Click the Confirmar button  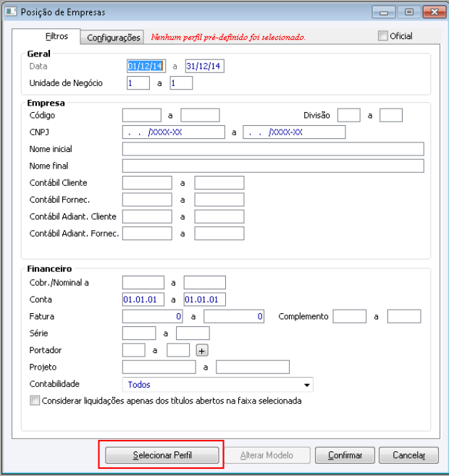click(x=345, y=455)
